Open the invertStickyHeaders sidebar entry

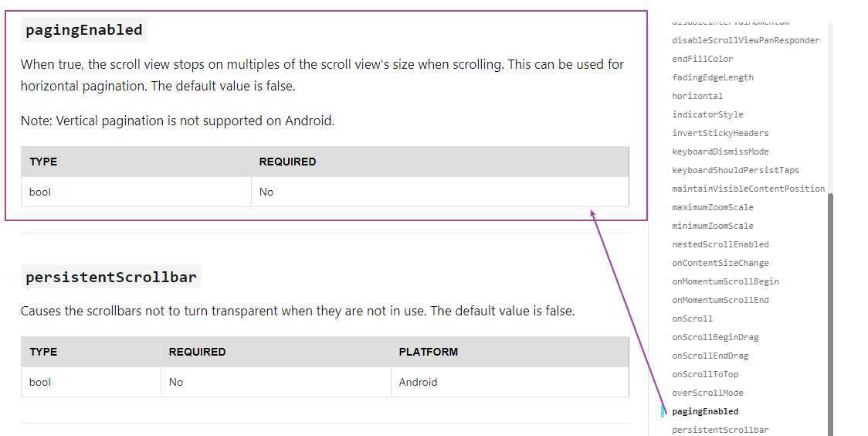720,133
